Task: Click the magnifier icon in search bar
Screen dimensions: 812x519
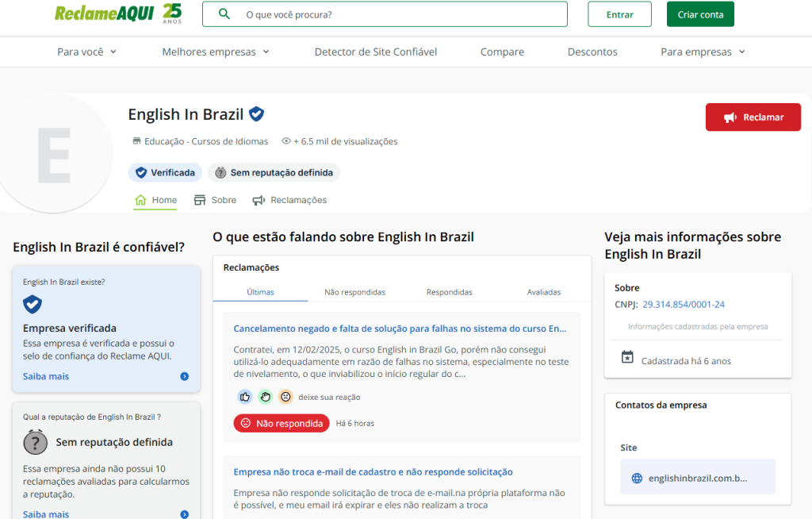Action: (224, 14)
